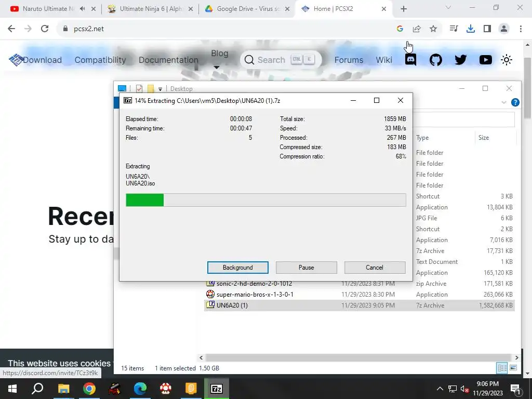Pause the 7-Zip extraction
Image resolution: width=532 pixels, height=399 pixels.
[x=306, y=268]
